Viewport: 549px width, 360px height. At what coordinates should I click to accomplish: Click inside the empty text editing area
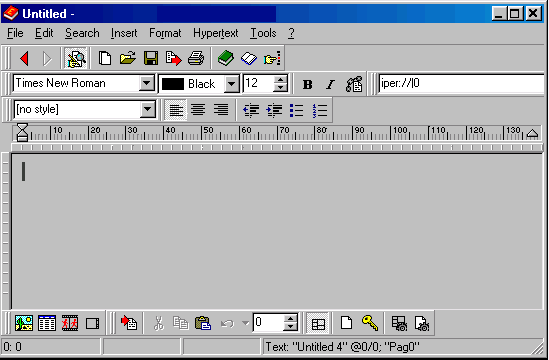277,232
